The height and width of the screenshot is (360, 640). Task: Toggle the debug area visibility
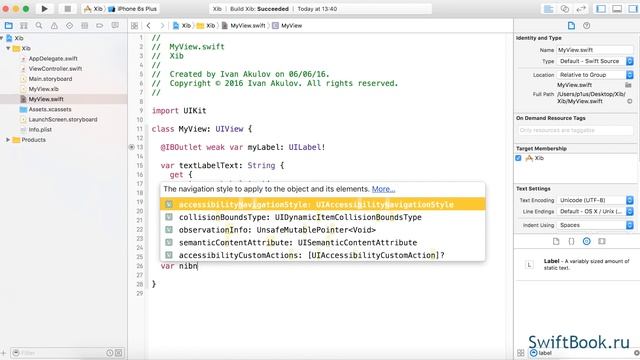coord(617,9)
